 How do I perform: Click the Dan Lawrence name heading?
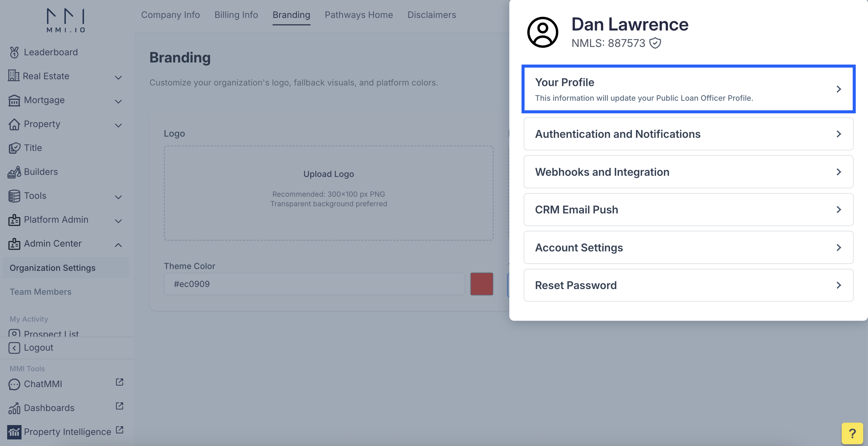(x=630, y=24)
